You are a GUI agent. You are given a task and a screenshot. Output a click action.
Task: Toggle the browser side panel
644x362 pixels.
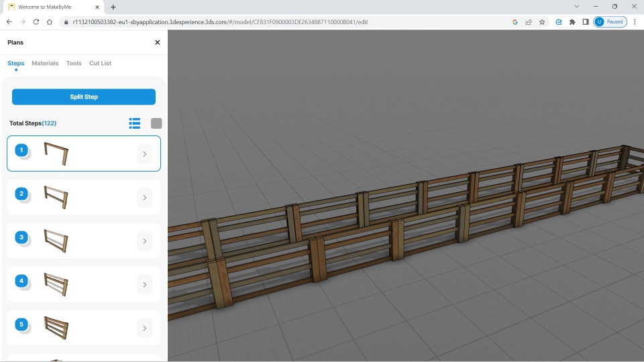(x=586, y=21)
